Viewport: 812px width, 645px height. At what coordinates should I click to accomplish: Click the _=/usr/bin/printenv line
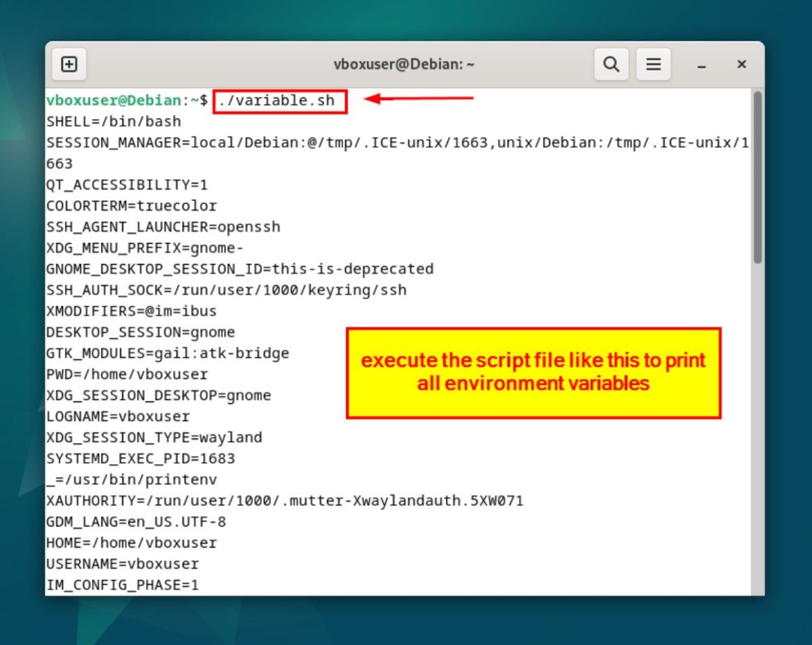click(x=132, y=480)
